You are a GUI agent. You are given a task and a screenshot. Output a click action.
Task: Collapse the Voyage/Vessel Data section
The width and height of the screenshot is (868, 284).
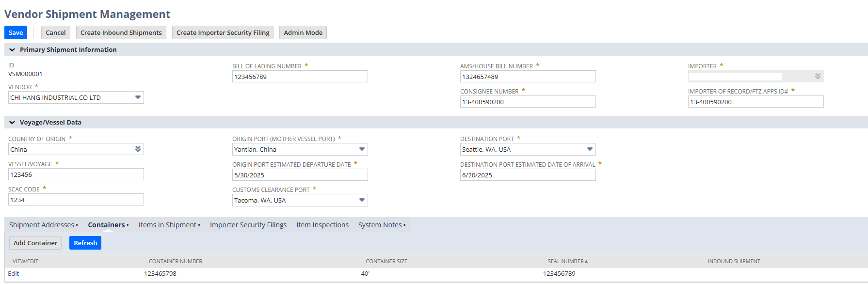[x=12, y=123]
